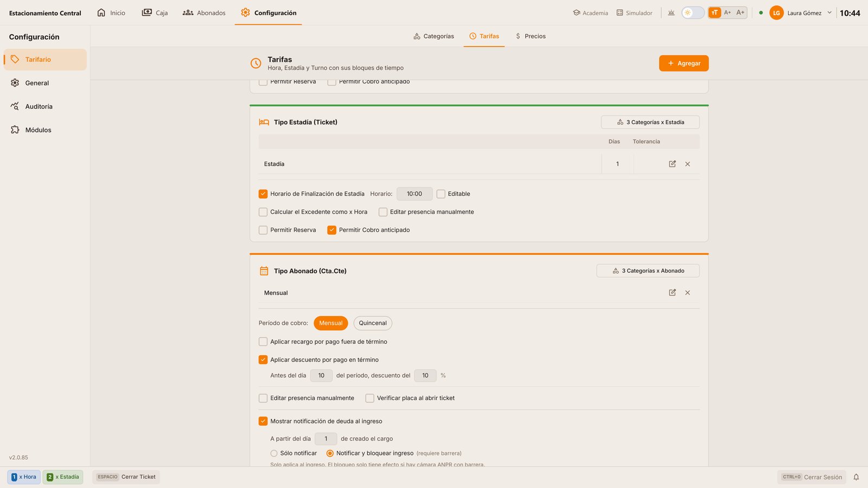Click the Horario 10:00 time field

point(414,194)
